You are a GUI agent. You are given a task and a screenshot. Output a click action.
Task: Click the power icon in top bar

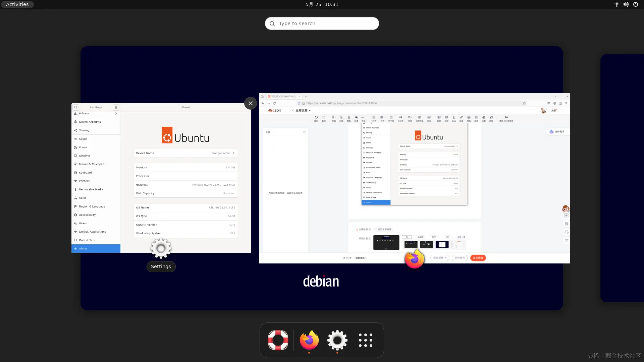click(x=635, y=4)
